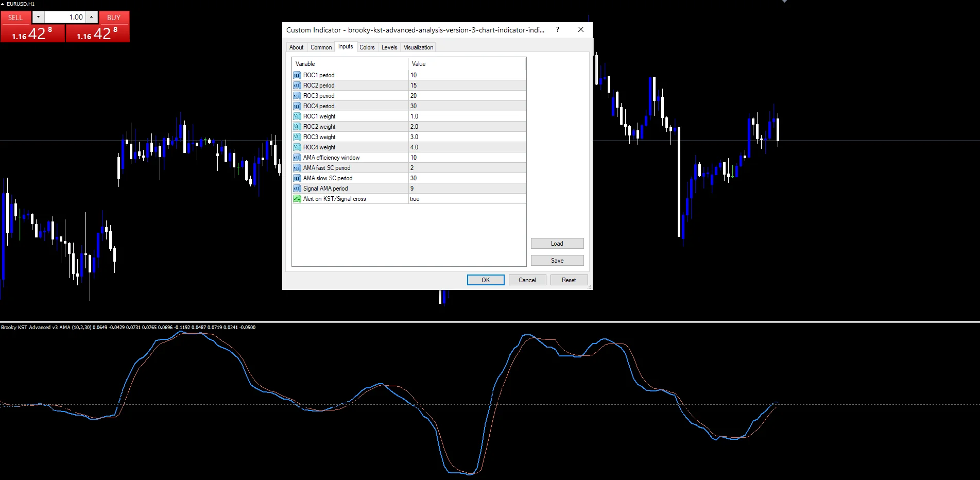Click the Signal AMA period icon
This screenshot has width=980, height=480.
tap(297, 188)
